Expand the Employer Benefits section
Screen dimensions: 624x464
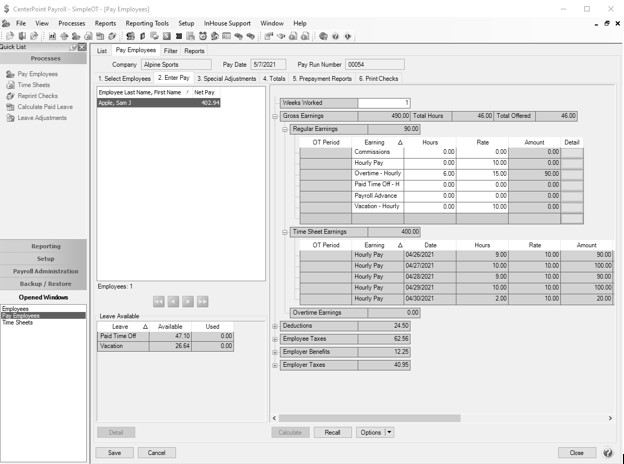[x=275, y=352]
